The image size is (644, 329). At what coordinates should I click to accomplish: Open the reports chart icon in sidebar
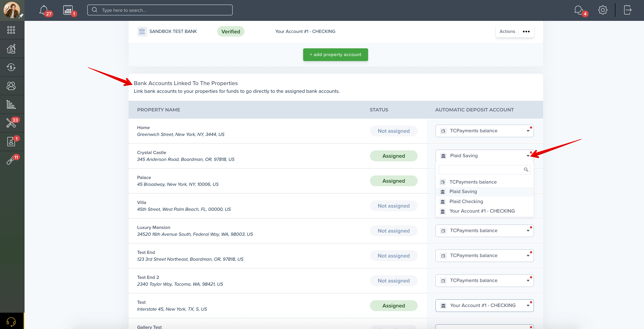(x=11, y=104)
